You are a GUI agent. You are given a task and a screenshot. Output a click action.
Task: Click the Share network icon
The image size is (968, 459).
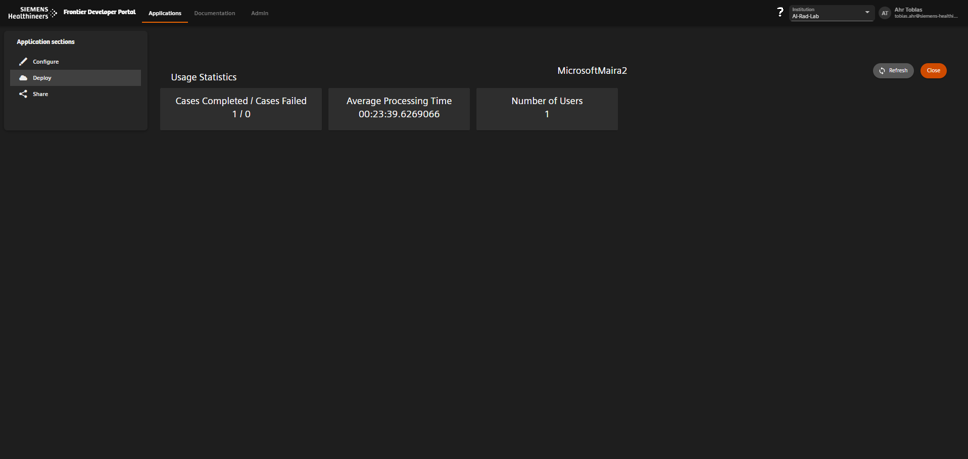point(23,94)
